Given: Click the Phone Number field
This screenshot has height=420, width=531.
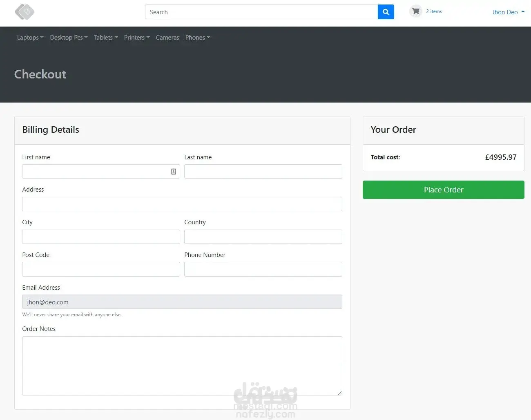Looking at the screenshot, I should point(263,269).
